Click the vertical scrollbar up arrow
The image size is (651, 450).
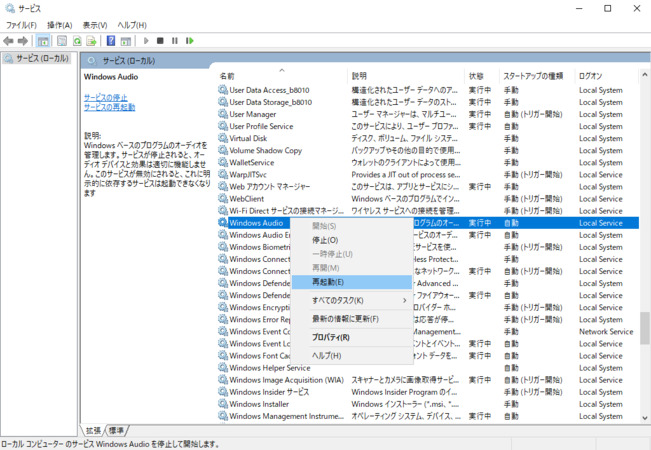pos(644,75)
